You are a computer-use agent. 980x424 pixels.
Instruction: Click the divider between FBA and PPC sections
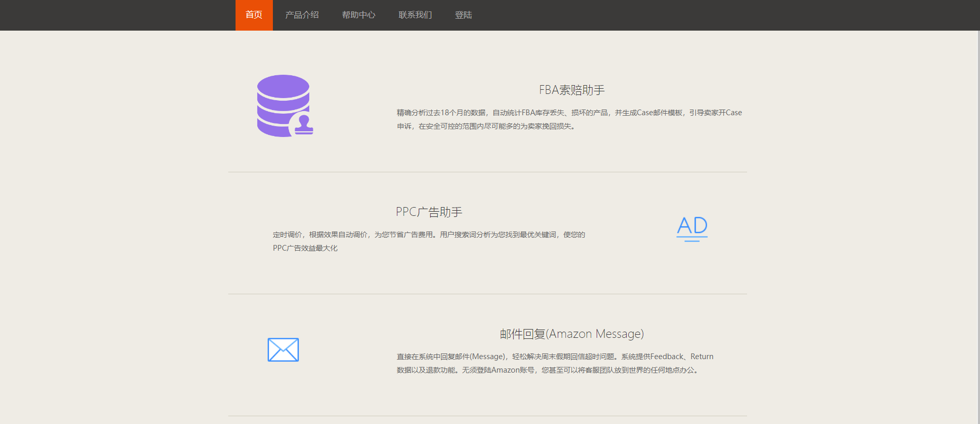[x=487, y=172]
